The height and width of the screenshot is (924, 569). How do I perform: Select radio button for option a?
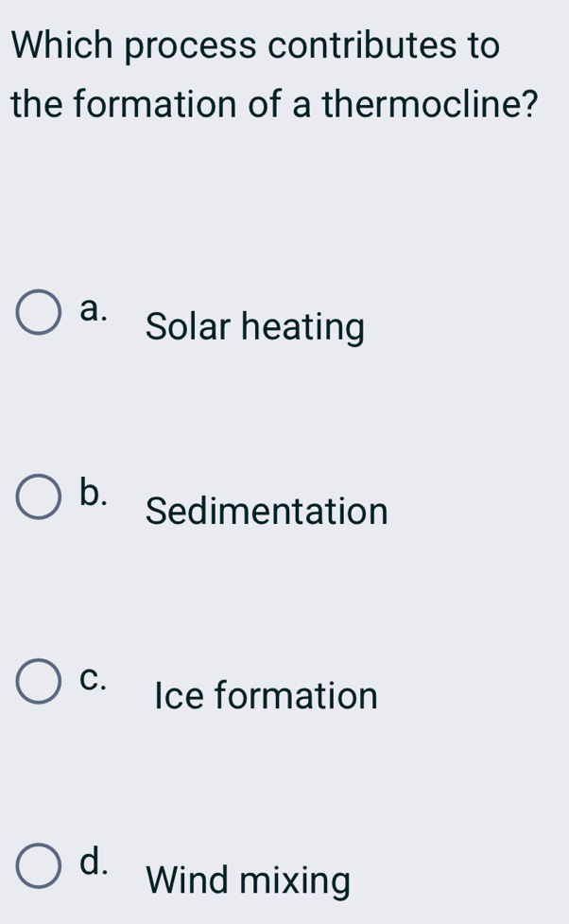click(38, 312)
